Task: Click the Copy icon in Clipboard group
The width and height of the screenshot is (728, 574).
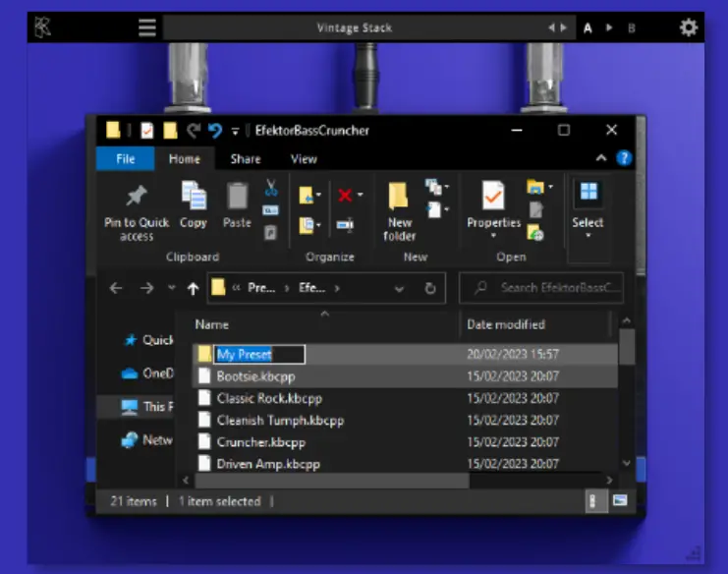Action: point(194,197)
